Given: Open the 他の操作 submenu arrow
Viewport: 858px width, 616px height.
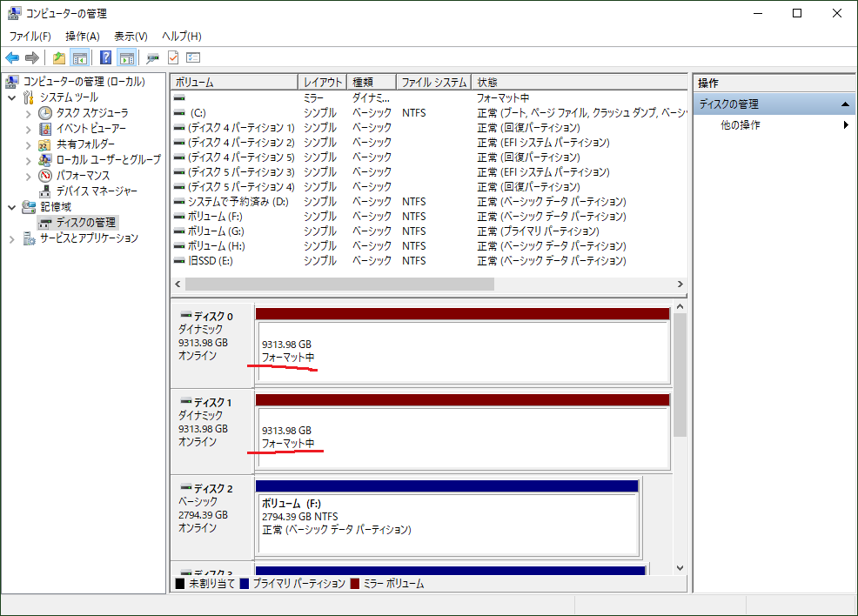Looking at the screenshot, I should [846, 124].
